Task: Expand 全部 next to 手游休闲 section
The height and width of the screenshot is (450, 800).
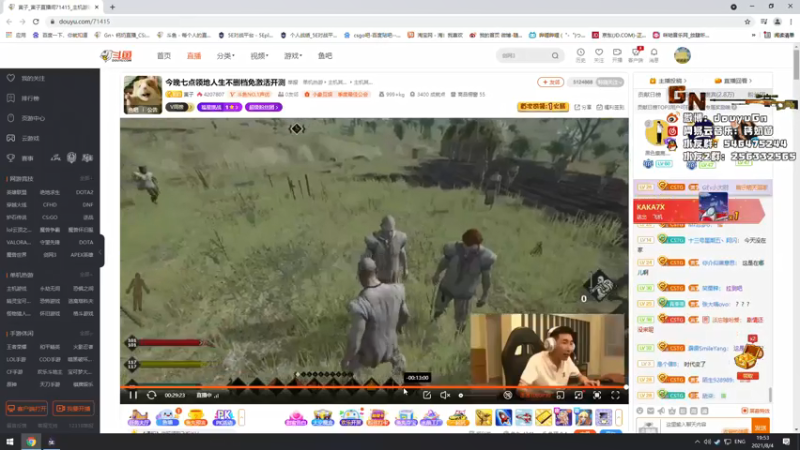Action: tap(86, 334)
